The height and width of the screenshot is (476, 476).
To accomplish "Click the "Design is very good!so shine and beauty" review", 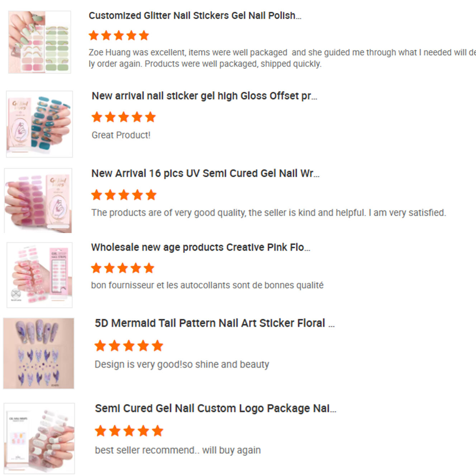I will click(x=182, y=365).
